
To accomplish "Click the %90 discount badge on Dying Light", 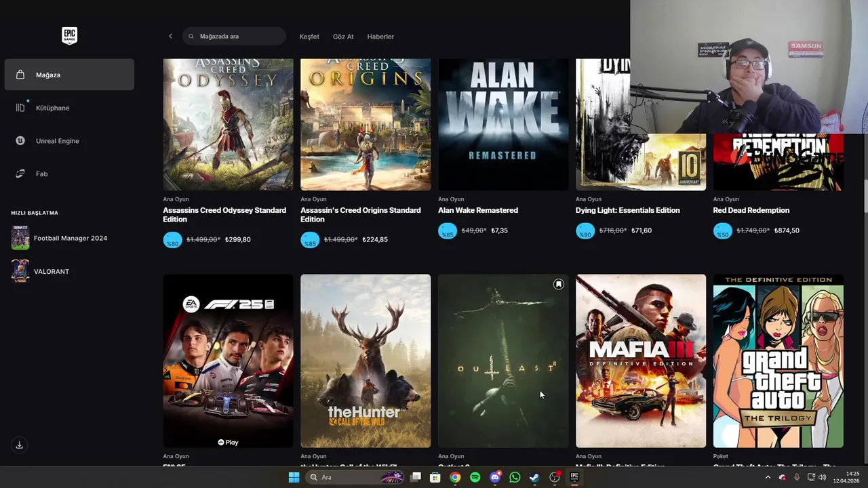I will (x=585, y=231).
